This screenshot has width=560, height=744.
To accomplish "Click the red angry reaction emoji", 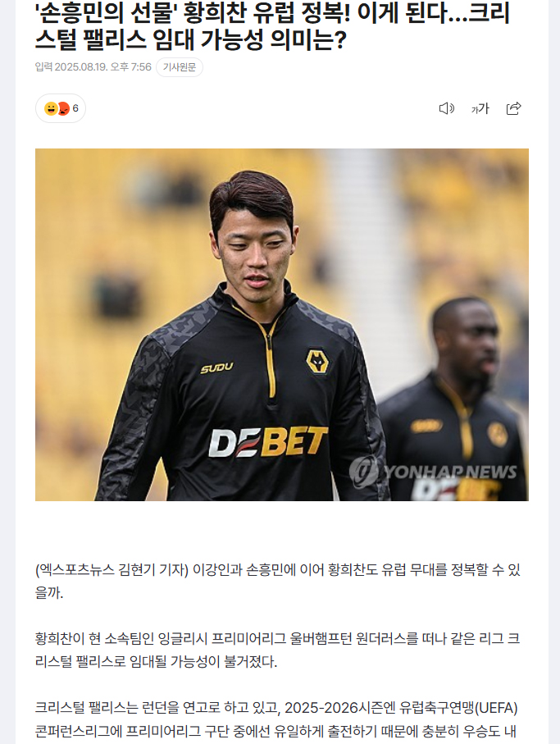I will tap(63, 108).
